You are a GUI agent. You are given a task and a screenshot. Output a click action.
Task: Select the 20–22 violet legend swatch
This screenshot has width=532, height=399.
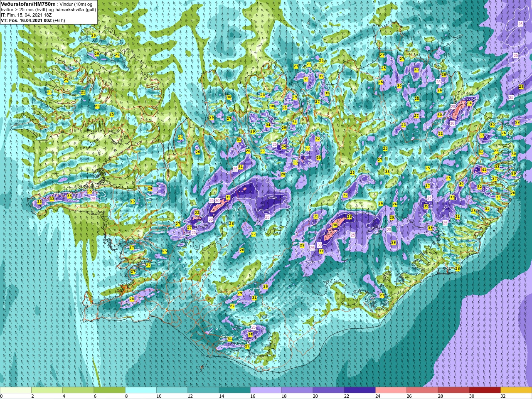[x=328, y=390]
